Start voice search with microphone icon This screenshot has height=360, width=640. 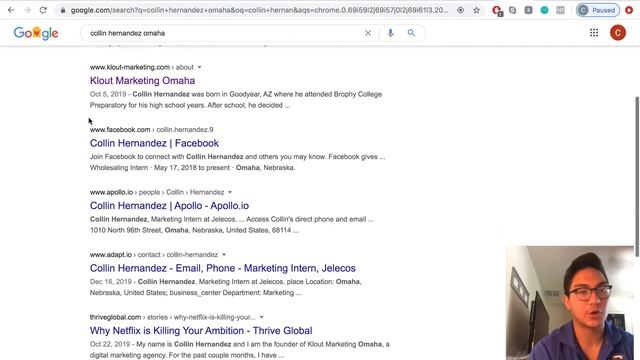tap(391, 33)
